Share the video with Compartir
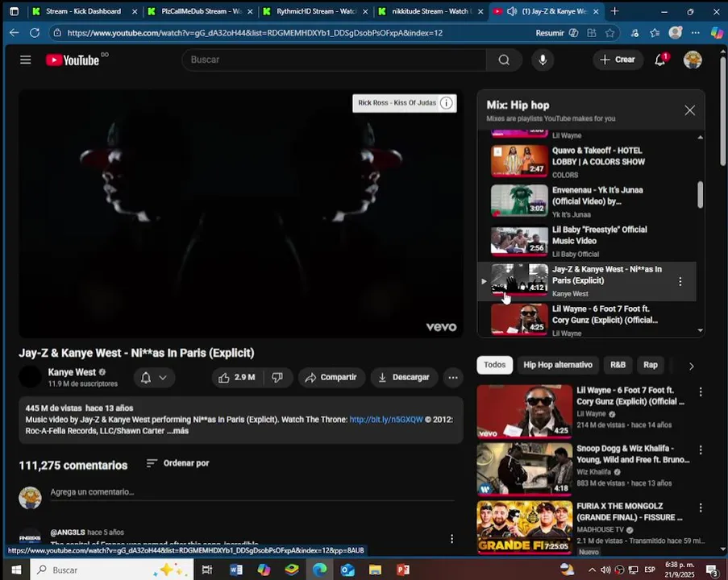This screenshot has height=580, width=728. [331, 377]
